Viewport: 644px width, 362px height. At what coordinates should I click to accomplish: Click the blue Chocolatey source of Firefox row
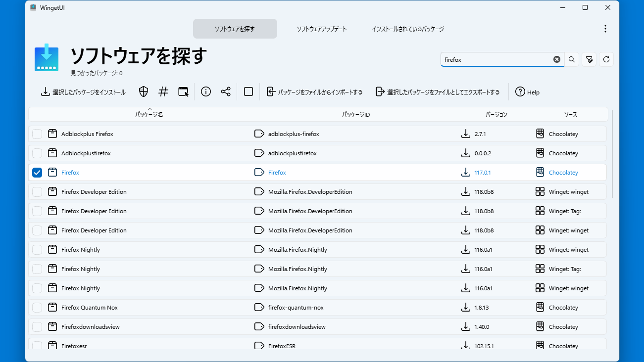[x=563, y=173]
